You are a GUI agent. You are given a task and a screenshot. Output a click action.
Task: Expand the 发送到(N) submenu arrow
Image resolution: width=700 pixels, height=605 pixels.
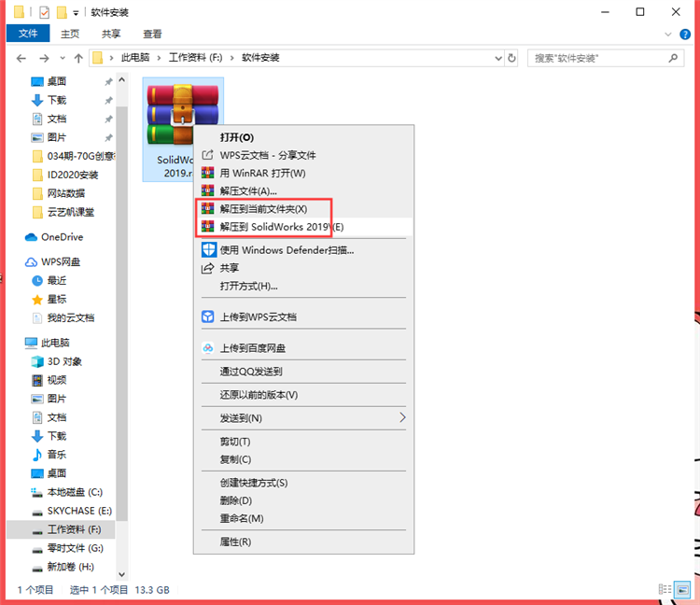(x=402, y=417)
